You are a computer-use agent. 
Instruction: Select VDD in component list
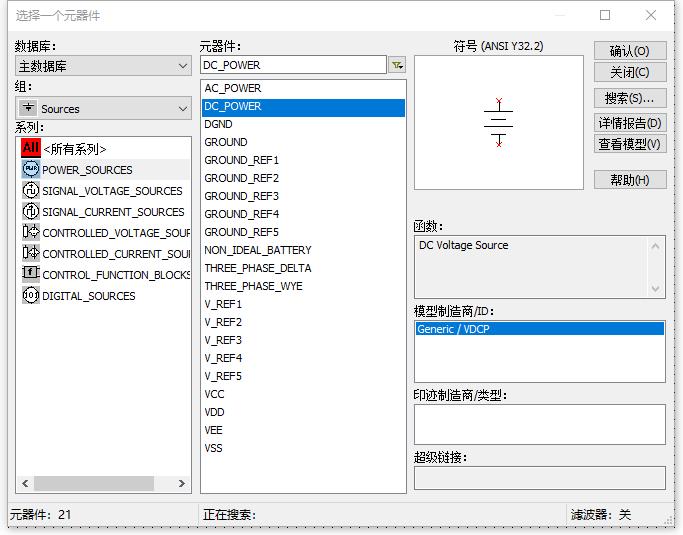pos(303,412)
